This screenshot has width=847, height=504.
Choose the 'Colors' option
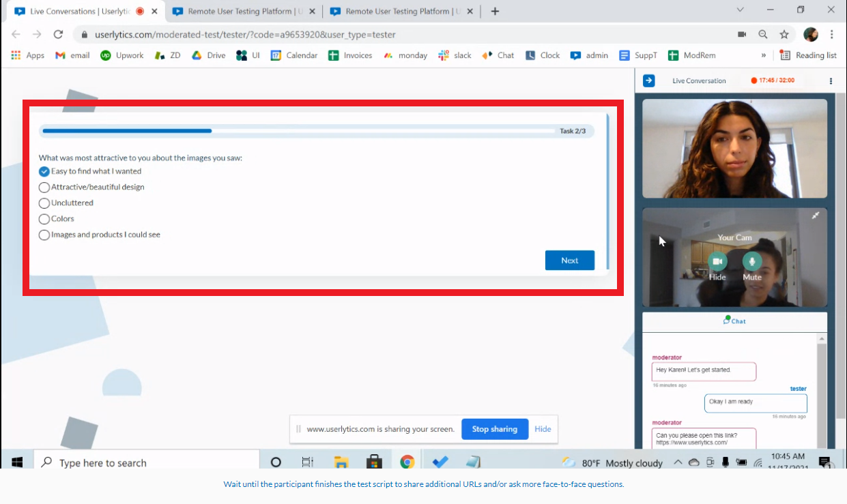pyautogui.click(x=44, y=219)
